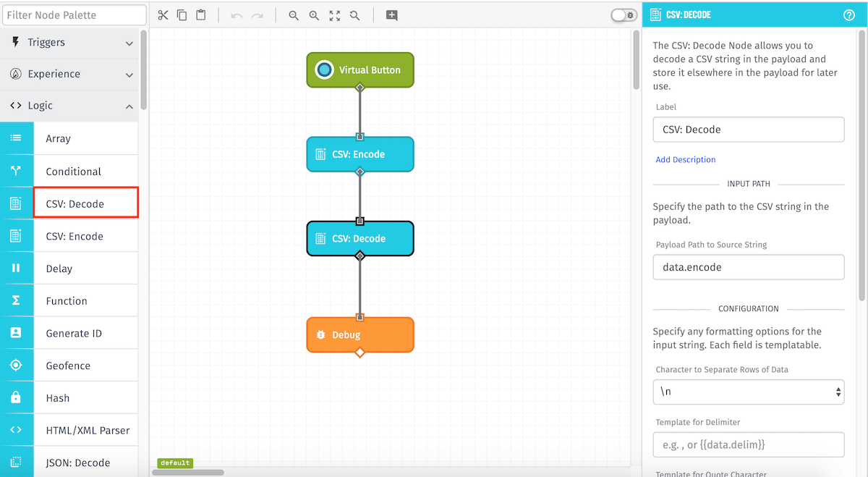This screenshot has width=868, height=477.
Task: Click the Hash lock icon
Action: pos(16,397)
